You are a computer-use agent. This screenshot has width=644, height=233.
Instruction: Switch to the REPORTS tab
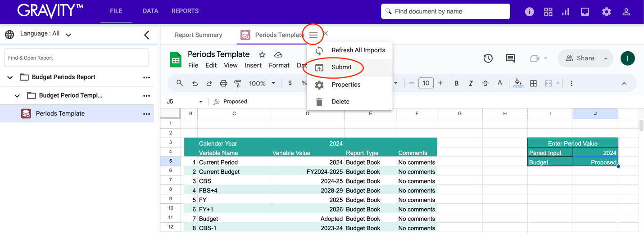pyautogui.click(x=185, y=11)
